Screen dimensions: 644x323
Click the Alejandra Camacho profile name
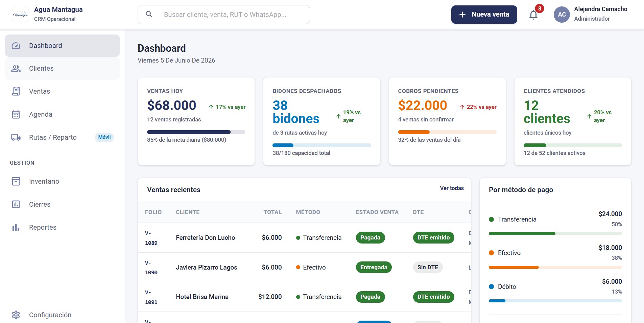pyautogui.click(x=600, y=9)
